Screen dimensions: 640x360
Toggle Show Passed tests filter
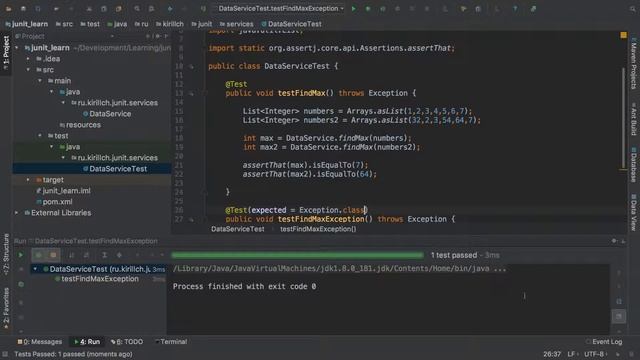click(x=38, y=255)
